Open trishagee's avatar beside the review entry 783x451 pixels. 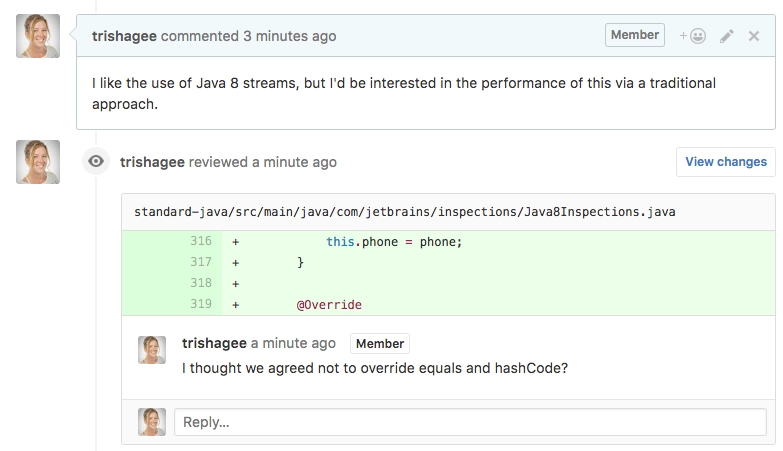click(x=38, y=162)
